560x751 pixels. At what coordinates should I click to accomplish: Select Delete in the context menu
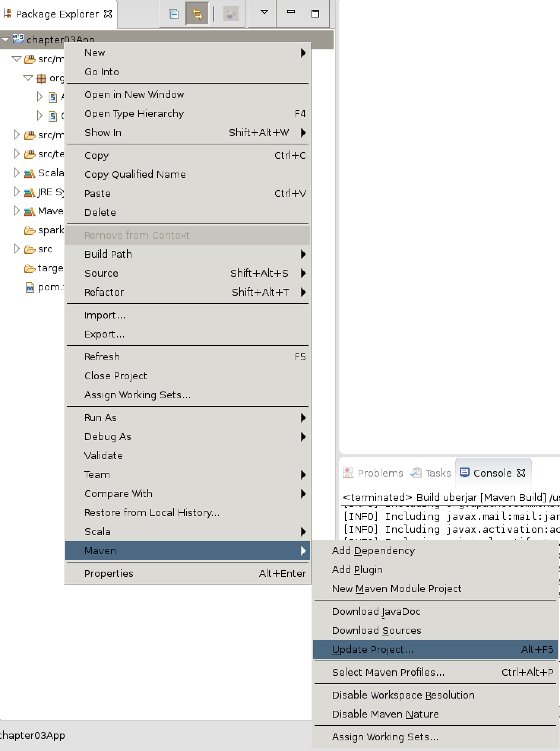click(188, 212)
